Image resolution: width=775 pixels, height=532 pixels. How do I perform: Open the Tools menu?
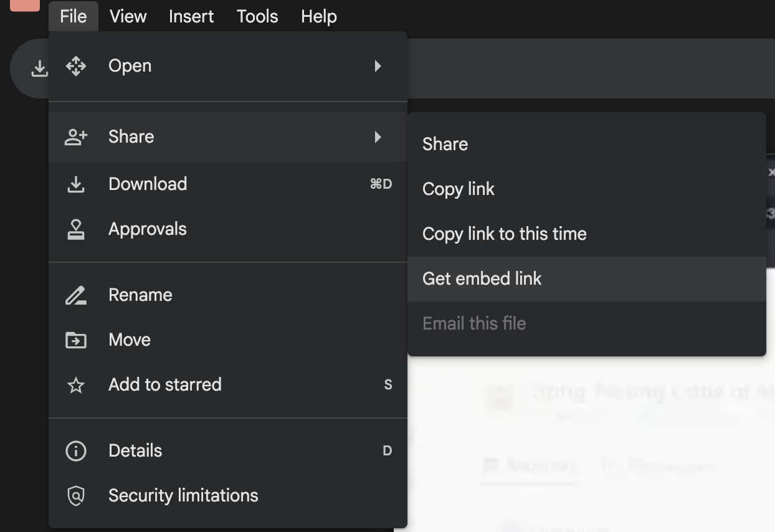pyautogui.click(x=257, y=16)
